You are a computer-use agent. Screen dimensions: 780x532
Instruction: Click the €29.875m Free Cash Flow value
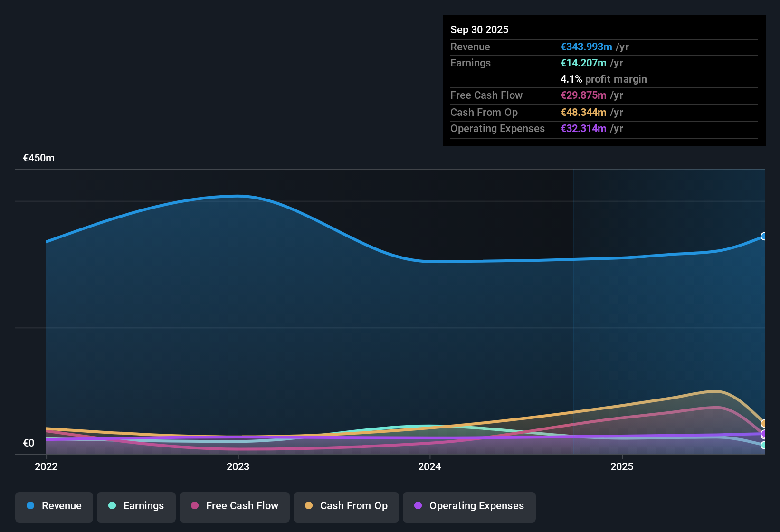[584, 95]
